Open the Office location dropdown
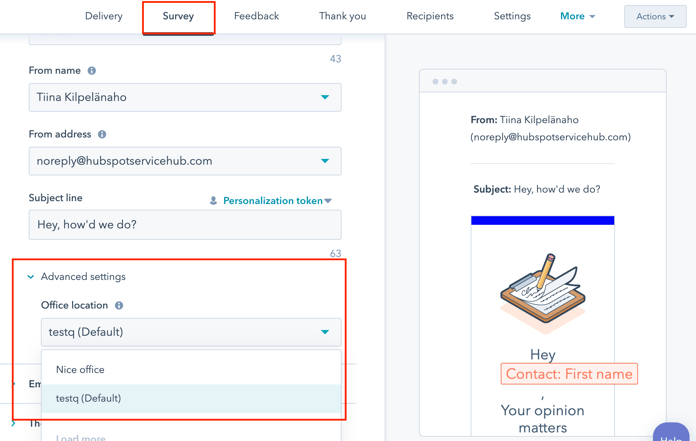 coord(191,332)
